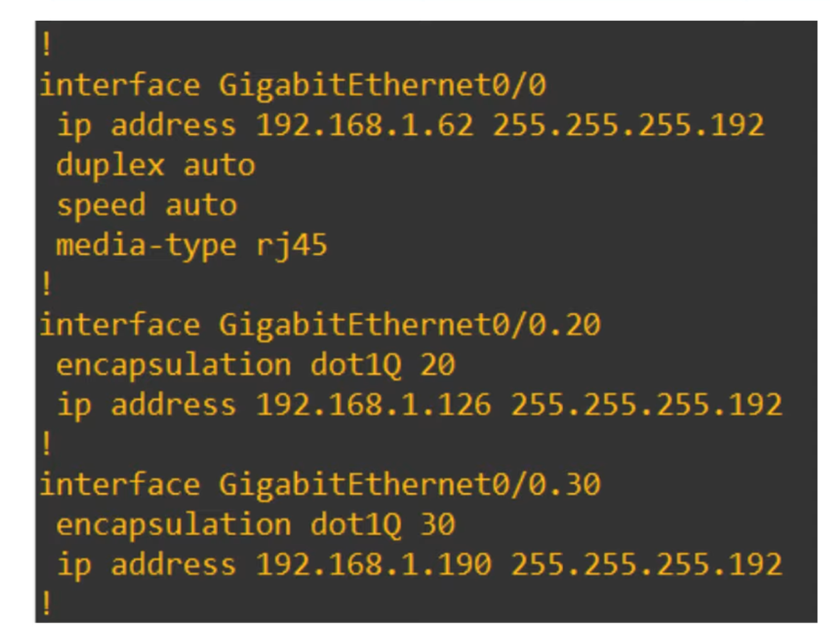830x644 pixels.
Task: Click the encapsulation dot1Q 20 line
Action: point(256,365)
